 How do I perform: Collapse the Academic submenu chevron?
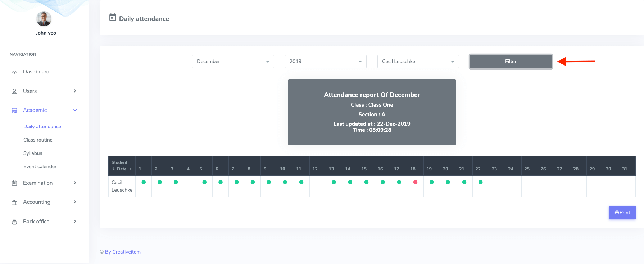pos(75,110)
